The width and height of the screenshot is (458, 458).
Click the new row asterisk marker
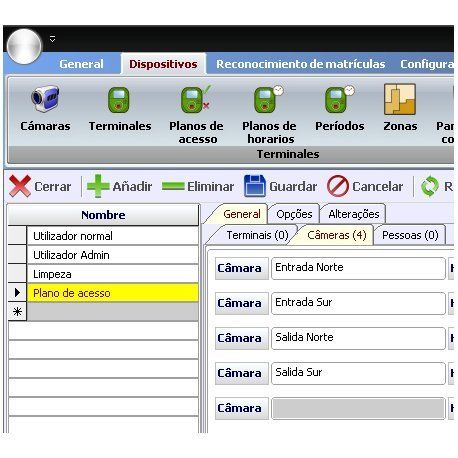point(17,312)
